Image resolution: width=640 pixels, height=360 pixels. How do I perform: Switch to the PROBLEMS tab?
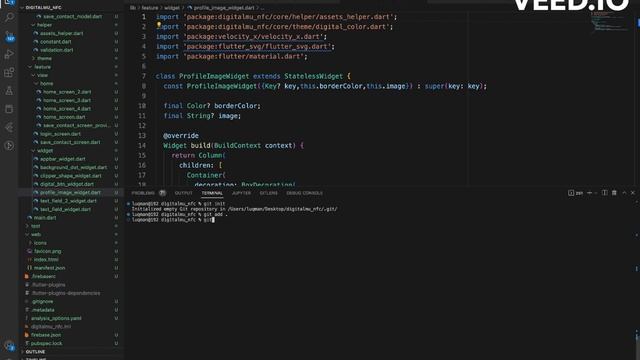click(143, 193)
